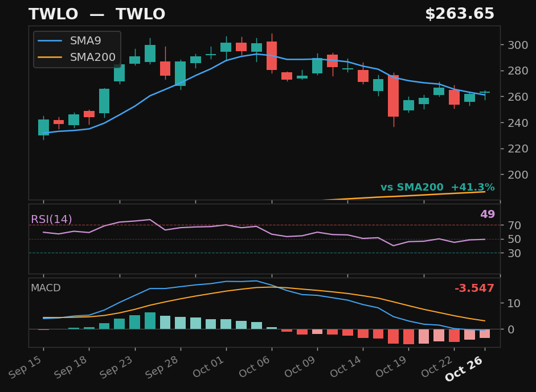Click the 300 price axis label
536x392 pixels.
(x=518, y=45)
